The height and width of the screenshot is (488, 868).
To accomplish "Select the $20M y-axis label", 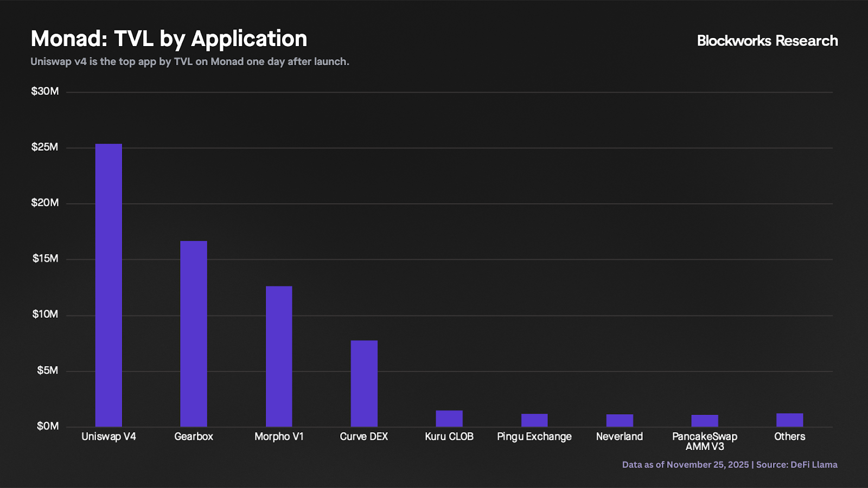I will coord(44,203).
